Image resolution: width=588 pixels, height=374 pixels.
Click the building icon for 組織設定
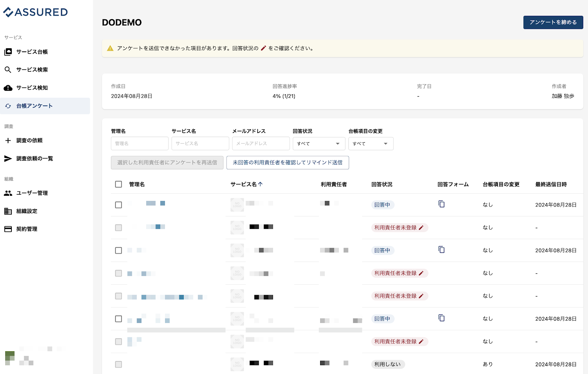tap(8, 211)
